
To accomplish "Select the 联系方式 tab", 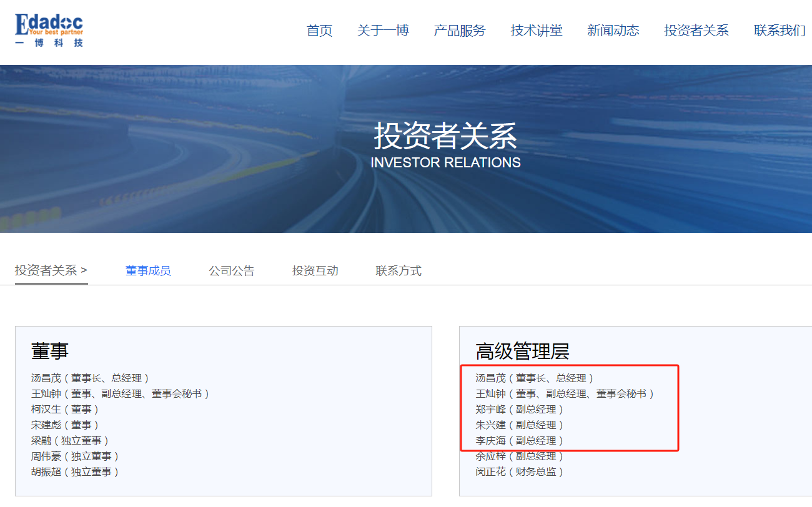I will (399, 271).
